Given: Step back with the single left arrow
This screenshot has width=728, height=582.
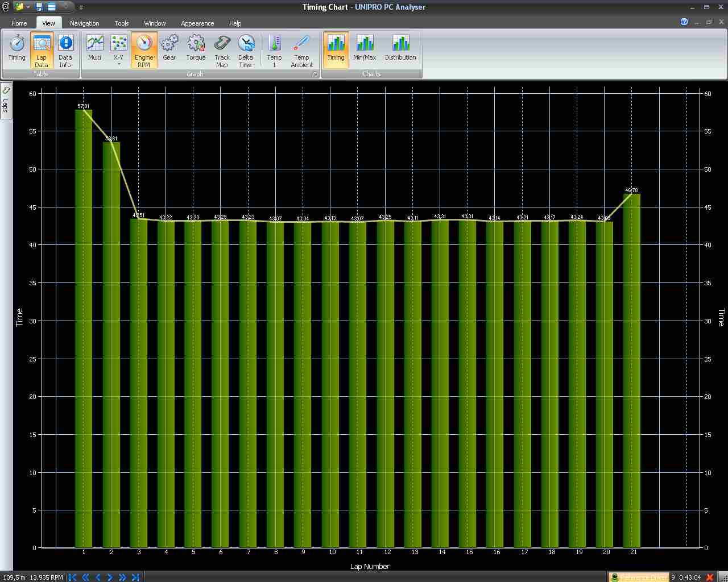Looking at the screenshot, I should [98, 577].
